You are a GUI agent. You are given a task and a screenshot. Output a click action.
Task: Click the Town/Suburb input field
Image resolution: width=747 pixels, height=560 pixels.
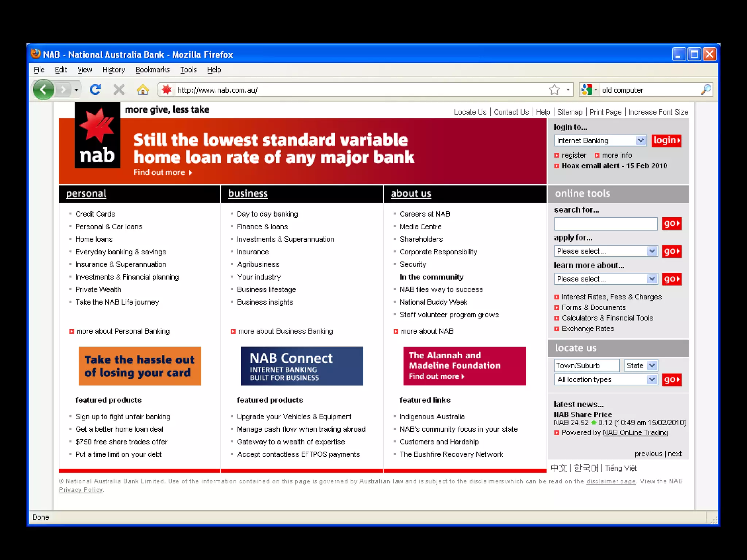tap(587, 365)
